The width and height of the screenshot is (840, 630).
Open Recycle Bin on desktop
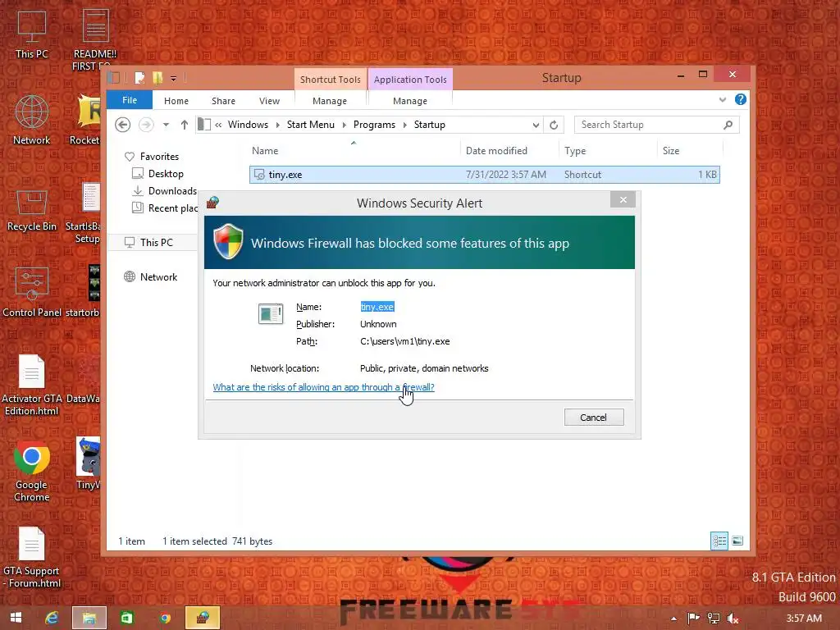pyautogui.click(x=32, y=210)
